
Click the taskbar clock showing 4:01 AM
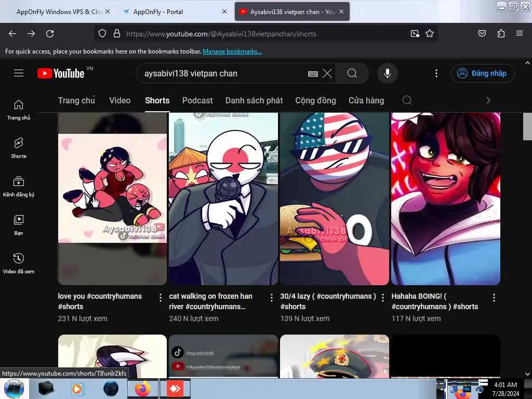tap(506, 389)
